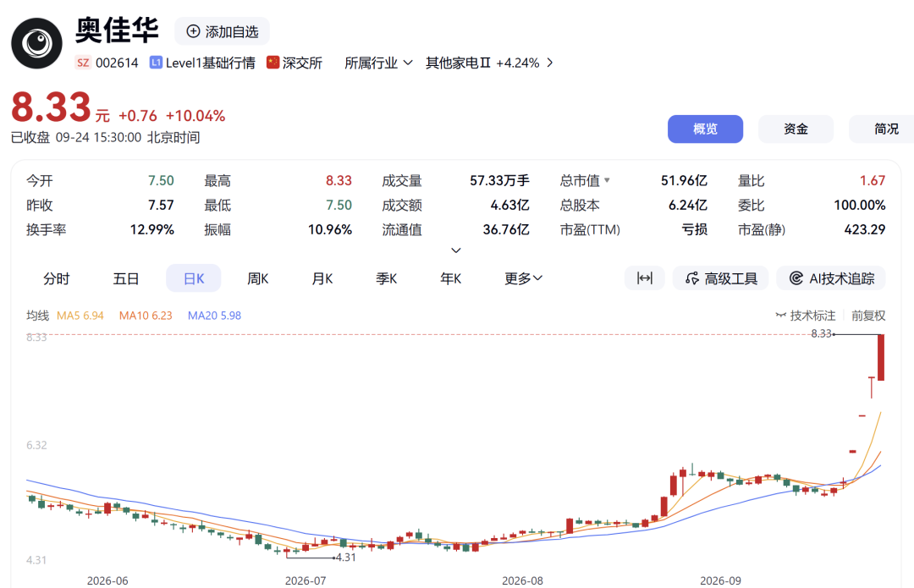
Task: Click the MA5 6.94 indicator
Action: tap(80, 316)
